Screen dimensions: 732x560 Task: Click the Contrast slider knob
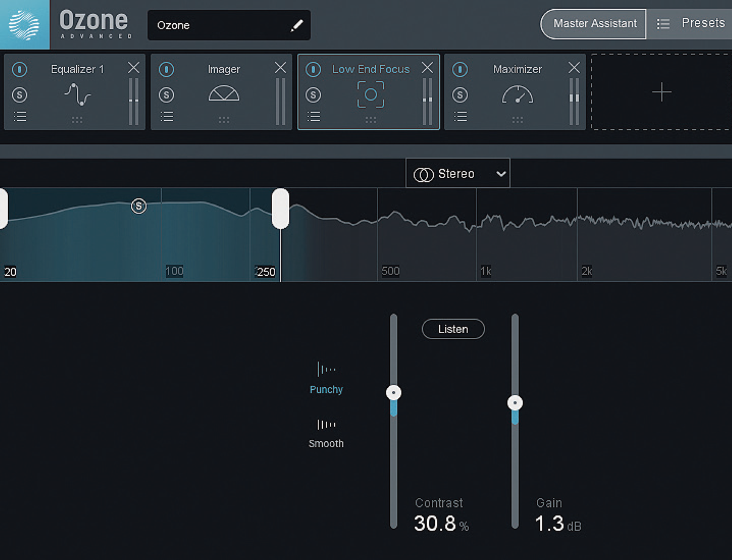(394, 392)
